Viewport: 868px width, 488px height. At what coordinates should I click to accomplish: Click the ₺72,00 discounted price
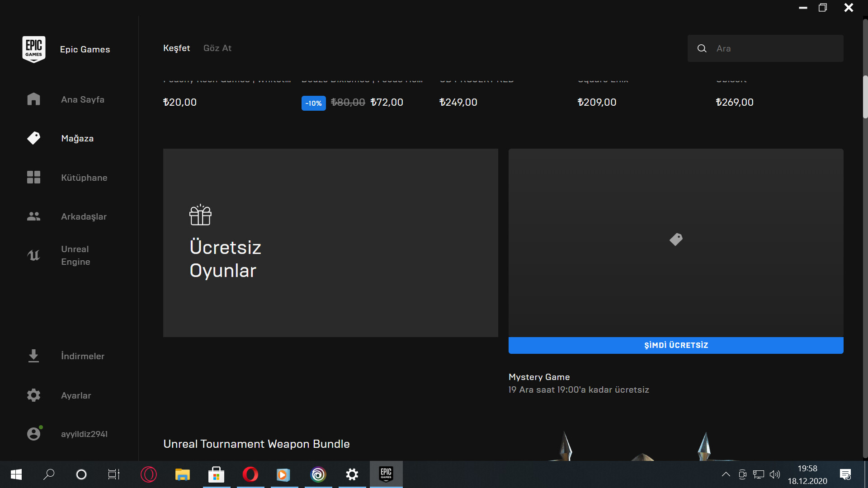point(387,103)
